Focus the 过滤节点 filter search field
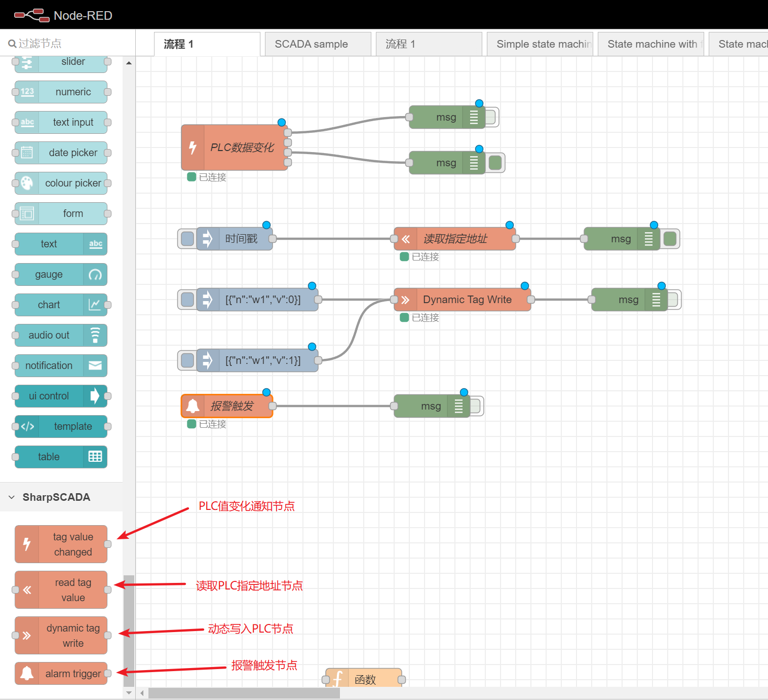Image resolution: width=768 pixels, height=700 pixels. [67, 44]
